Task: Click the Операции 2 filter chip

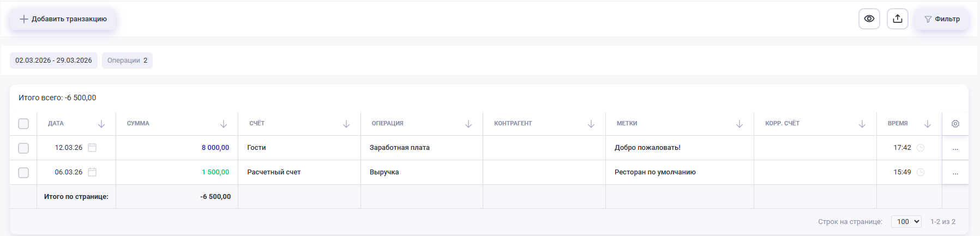Action: coord(127,60)
